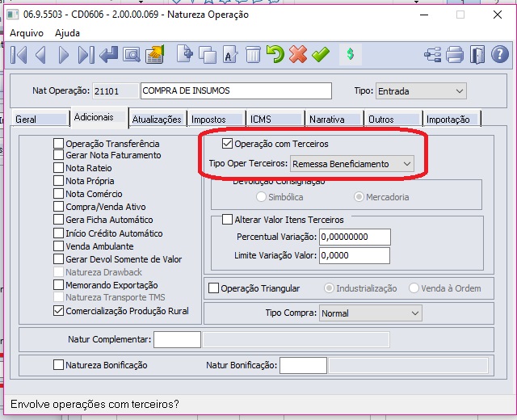
Task: Open the Arquivo menu
Action: (x=27, y=33)
